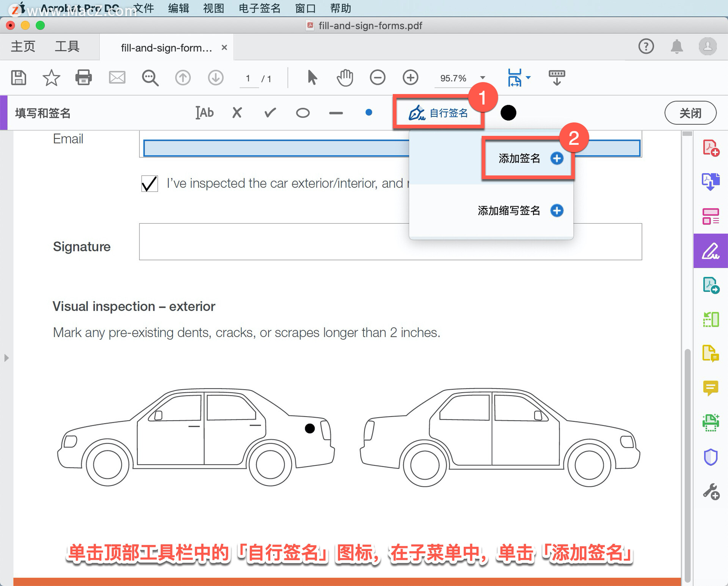Viewport: 728px width, 586px height.
Task: Open the Export PDF sidebar tool
Action: [x=711, y=182]
